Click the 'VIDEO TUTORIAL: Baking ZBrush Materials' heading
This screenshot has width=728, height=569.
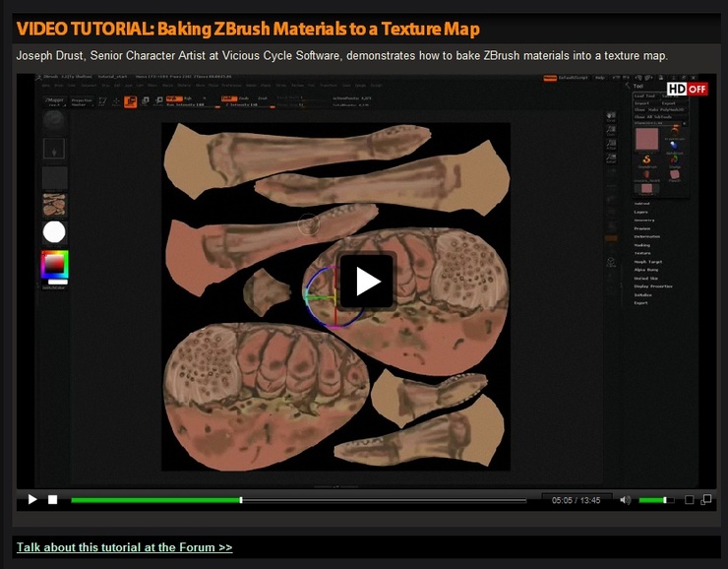[248, 29]
